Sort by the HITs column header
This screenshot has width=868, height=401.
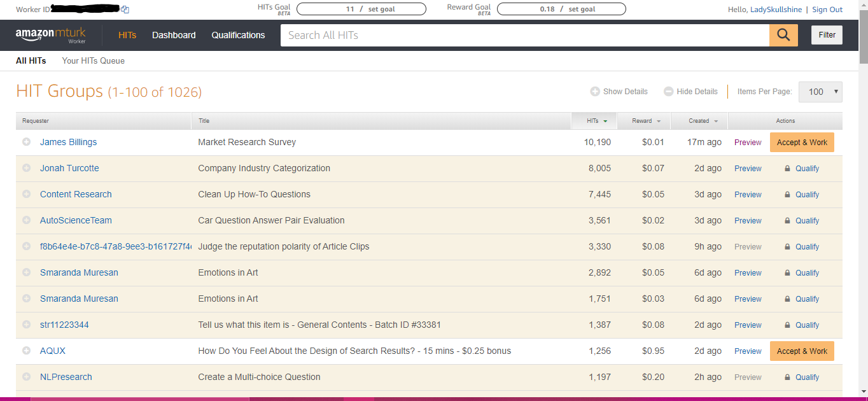tap(597, 121)
